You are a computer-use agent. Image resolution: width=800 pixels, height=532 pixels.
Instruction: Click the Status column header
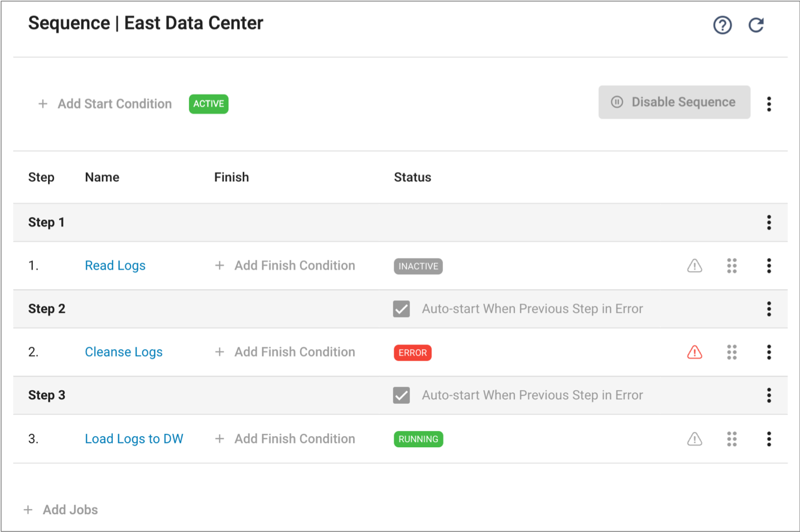[413, 177]
